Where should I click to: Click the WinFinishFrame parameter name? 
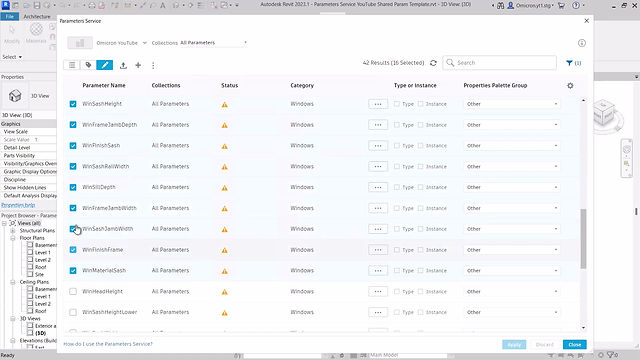point(103,250)
